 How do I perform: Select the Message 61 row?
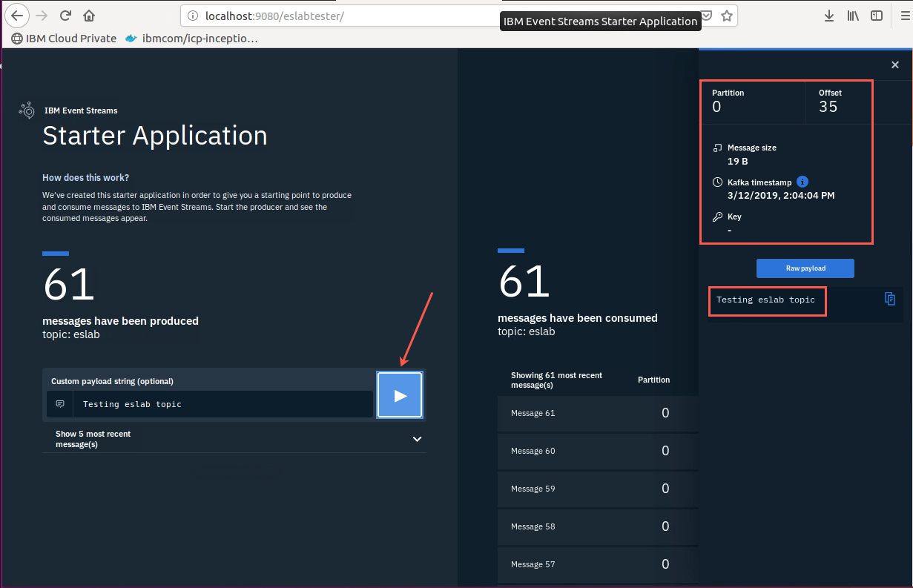[598, 413]
